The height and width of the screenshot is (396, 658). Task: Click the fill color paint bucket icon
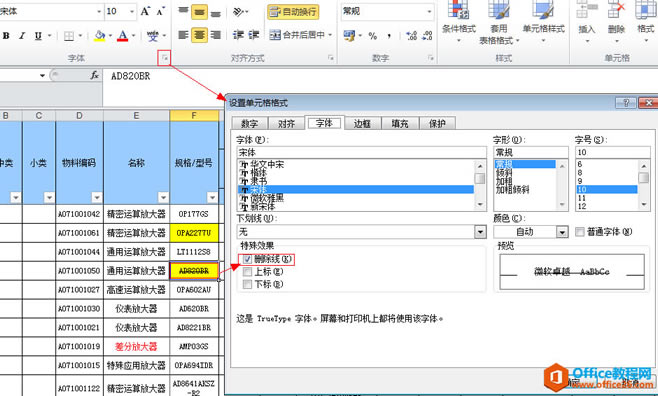click(x=100, y=36)
